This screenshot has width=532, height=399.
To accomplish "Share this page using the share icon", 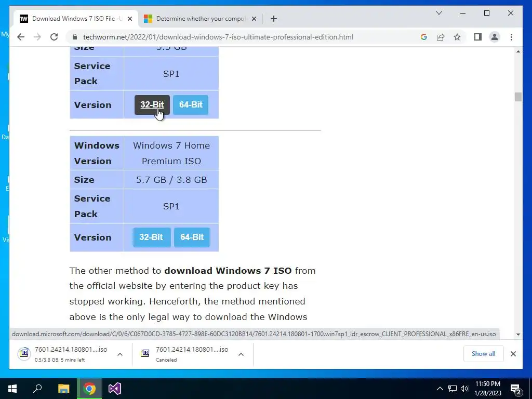I will 441,37.
